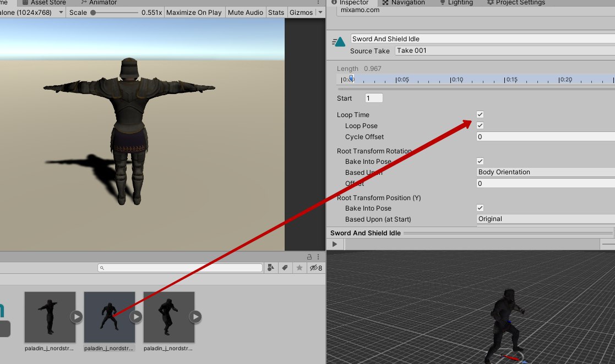Play the third paladin animation thumbnail preview
Image resolution: width=615 pixels, height=364 pixels.
pos(195,317)
